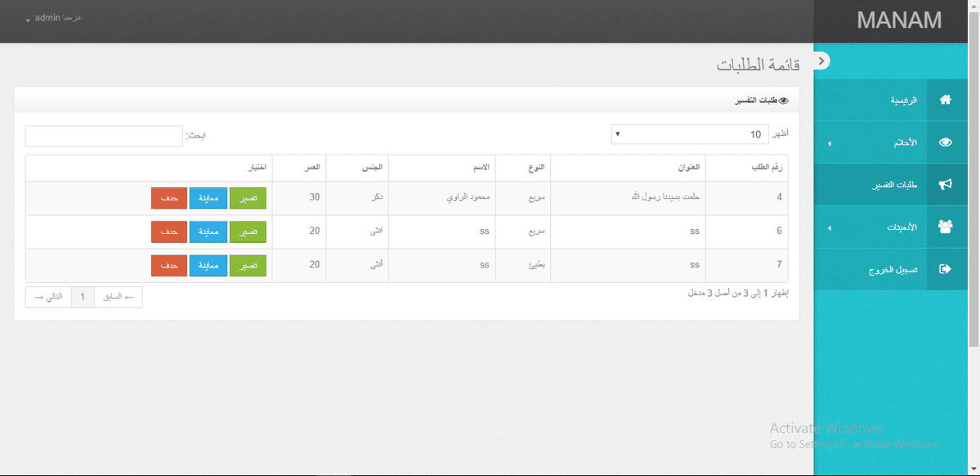The height and width of the screenshot is (476, 980).
Task: Click the اختيار column header
Action: click(x=150, y=168)
